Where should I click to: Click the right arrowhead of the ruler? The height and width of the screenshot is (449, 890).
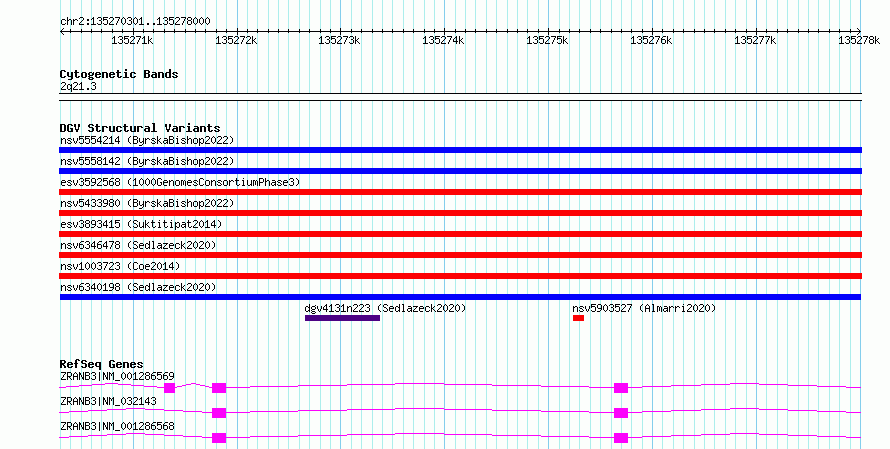859,32
